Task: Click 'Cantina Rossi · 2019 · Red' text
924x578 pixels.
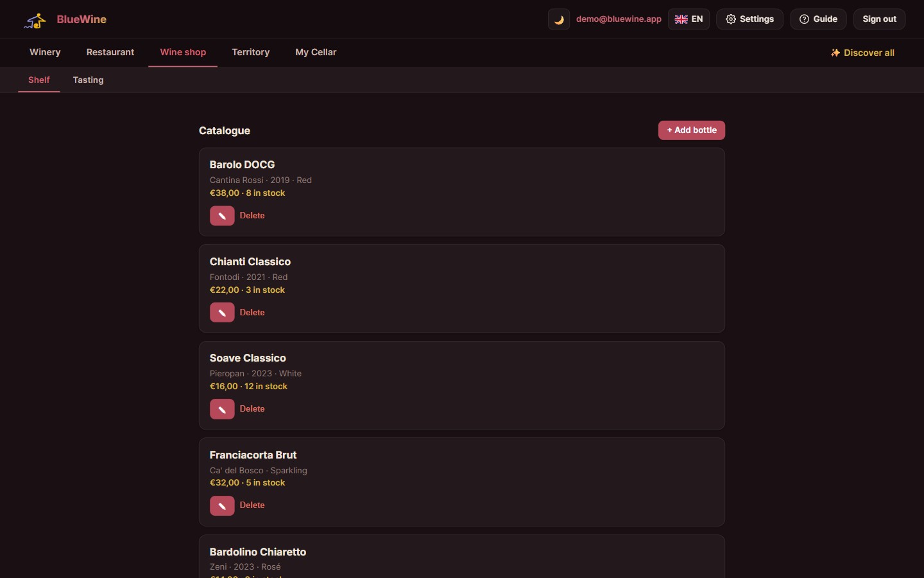Action: [261, 180]
